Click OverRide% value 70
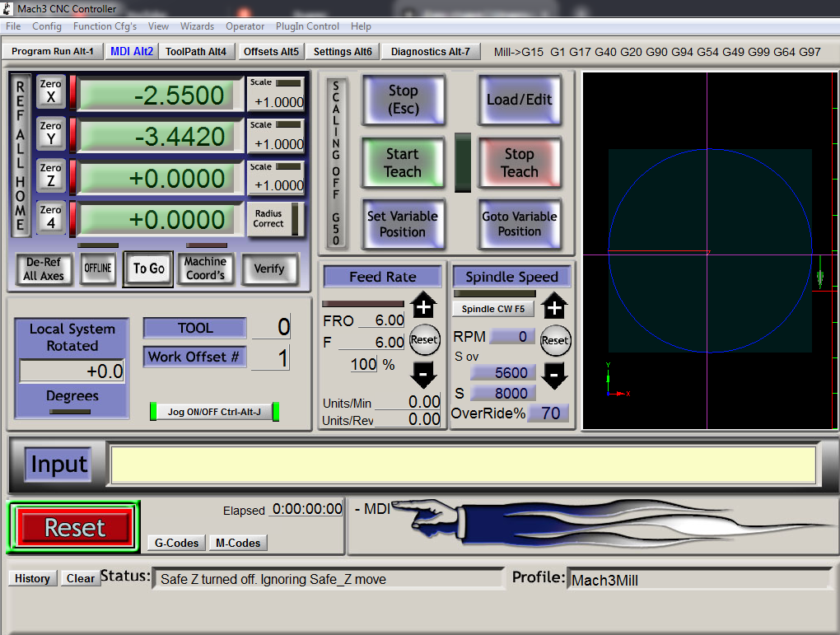The height and width of the screenshot is (635, 840). pyautogui.click(x=548, y=413)
